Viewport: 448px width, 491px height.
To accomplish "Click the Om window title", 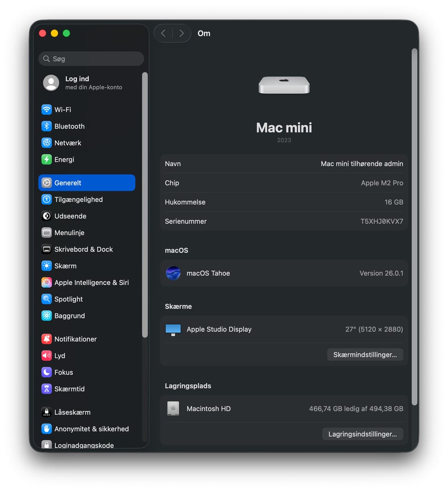I will click(x=204, y=33).
